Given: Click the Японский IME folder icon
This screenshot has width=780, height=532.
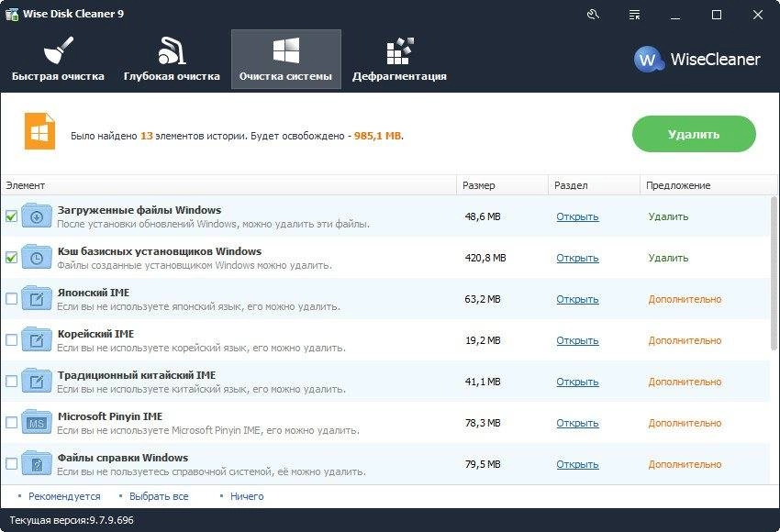Looking at the screenshot, I should tap(37, 298).
